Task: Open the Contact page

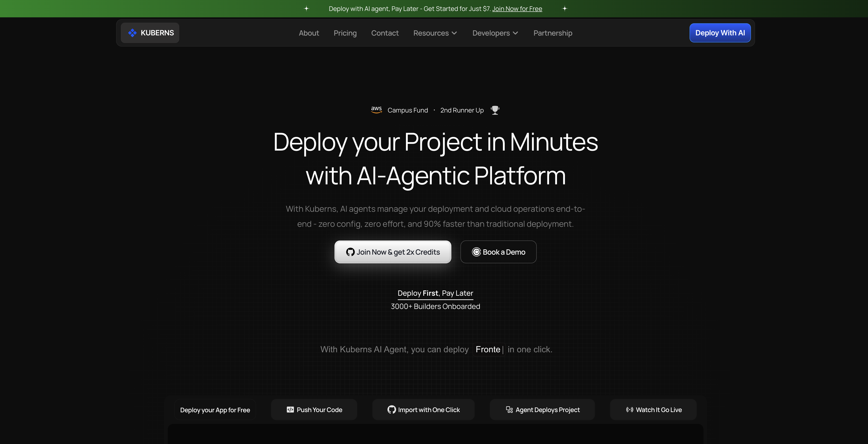Action: pyautogui.click(x=385, y=33)
